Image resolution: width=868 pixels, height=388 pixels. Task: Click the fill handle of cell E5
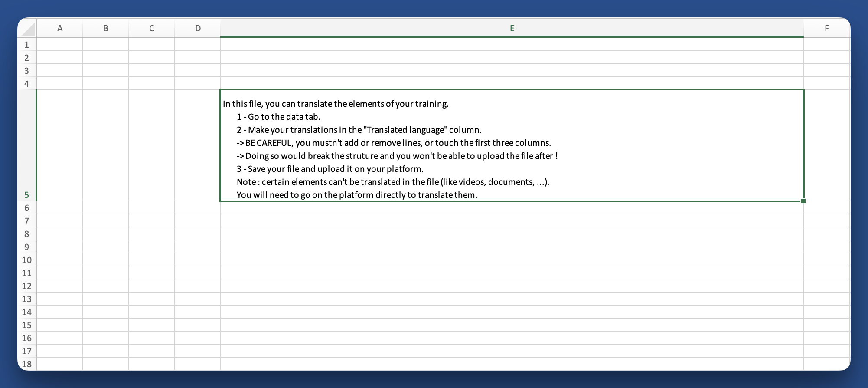tap(803, 201)
